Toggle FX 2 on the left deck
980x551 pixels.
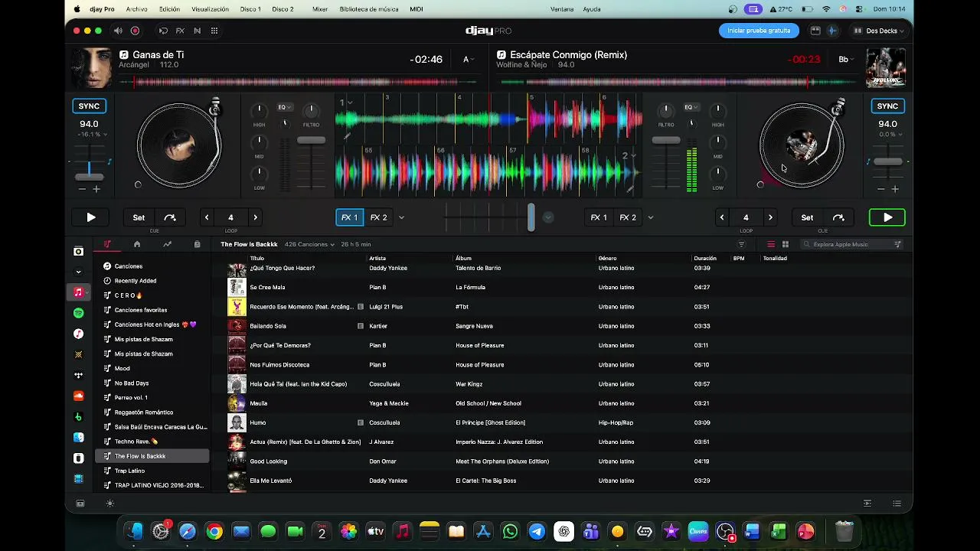tap(379, 217)
